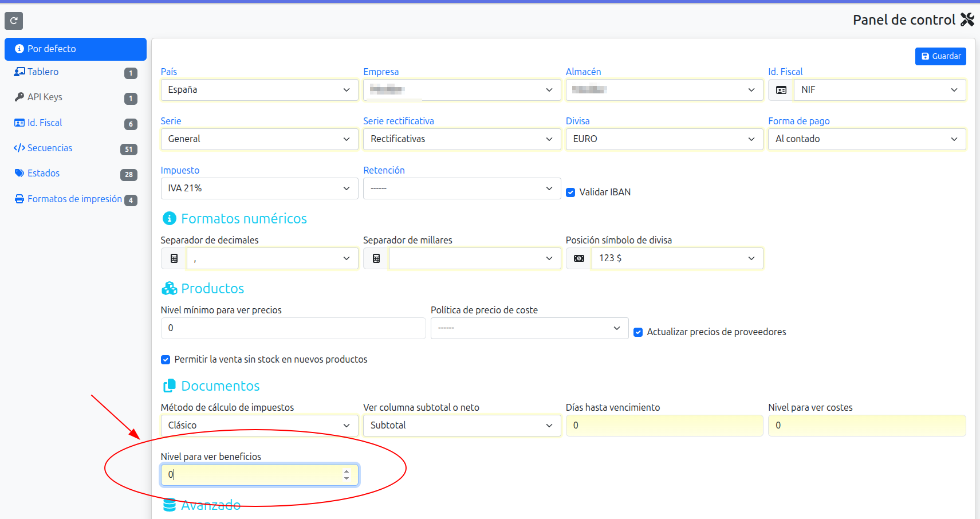980x519 pixels.
Task: Click the ID card icon next to NIF
Action: [x=781, y=90]
